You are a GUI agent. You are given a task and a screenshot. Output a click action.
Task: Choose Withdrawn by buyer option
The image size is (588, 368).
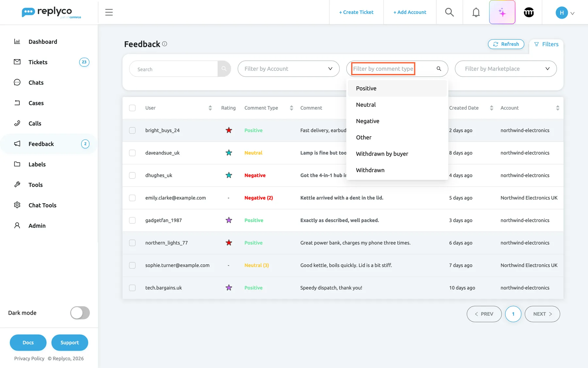(x=397, y=154)
